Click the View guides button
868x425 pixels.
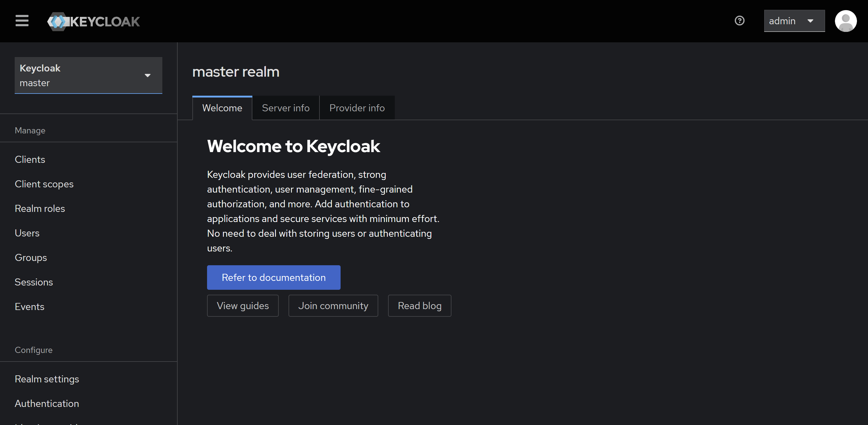(243, 306)
